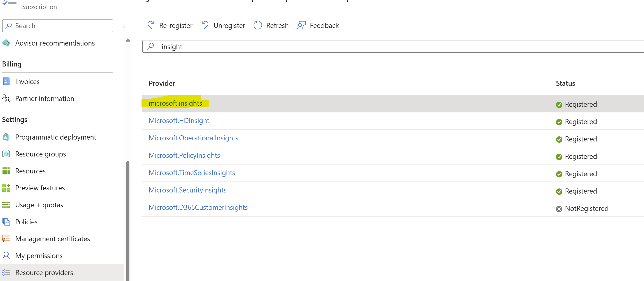The height and width of the screenshot is (281, 644).
Task: Click the sidebar scroll up arrow
Action: coord(128,40)
